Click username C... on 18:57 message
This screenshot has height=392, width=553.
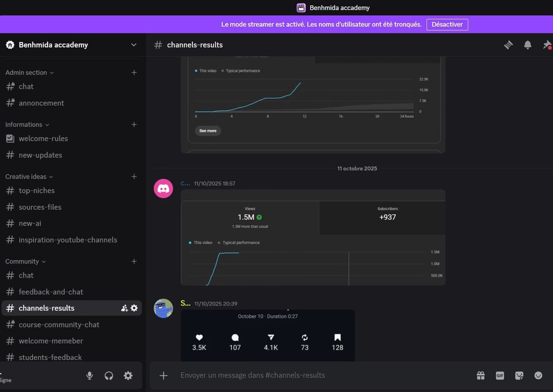click(x=185, y=183)
